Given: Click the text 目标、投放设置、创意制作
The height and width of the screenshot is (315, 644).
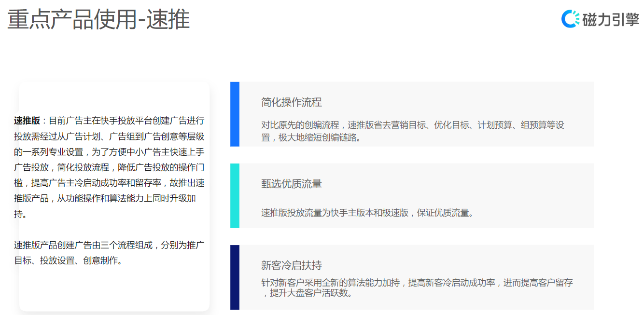Looking at the screenshot, I should pyautogui.click(x=68, y=261).
